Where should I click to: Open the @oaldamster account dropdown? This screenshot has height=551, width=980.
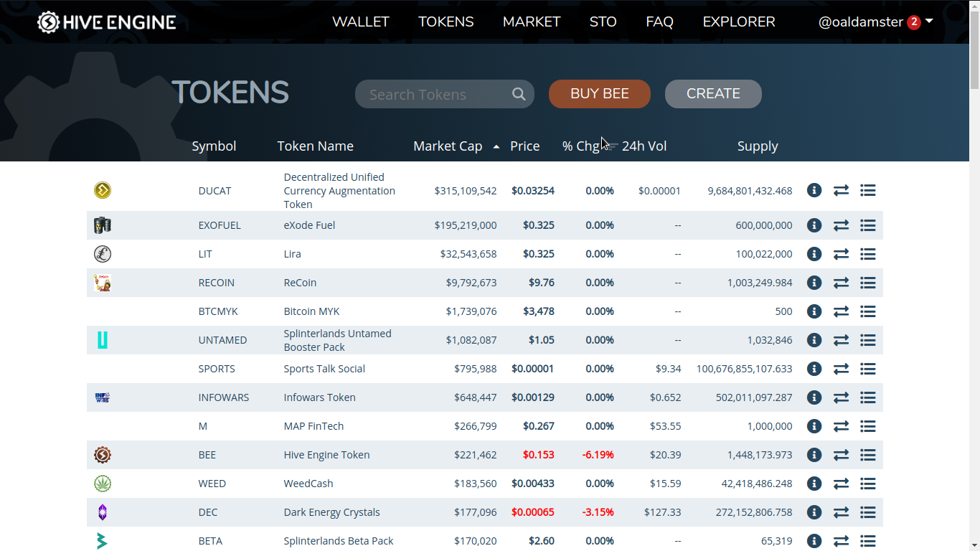[875, 22]
